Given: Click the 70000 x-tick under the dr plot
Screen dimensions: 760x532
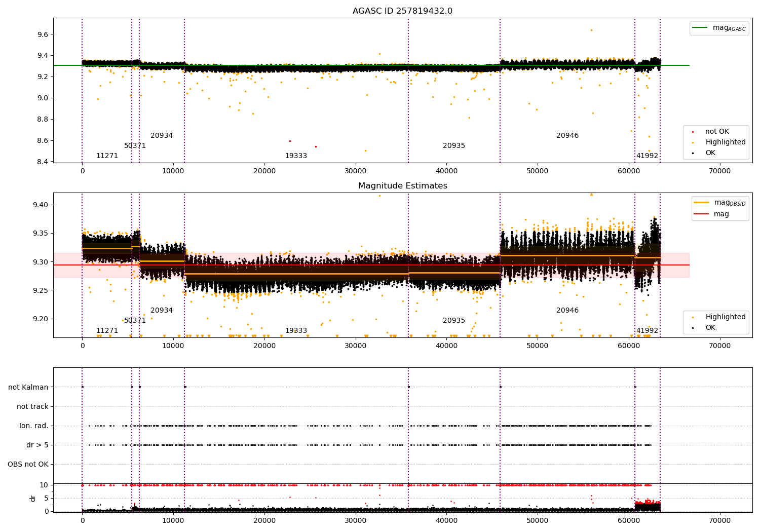Looking at the screenshot, I should click(x=719, y=520).
